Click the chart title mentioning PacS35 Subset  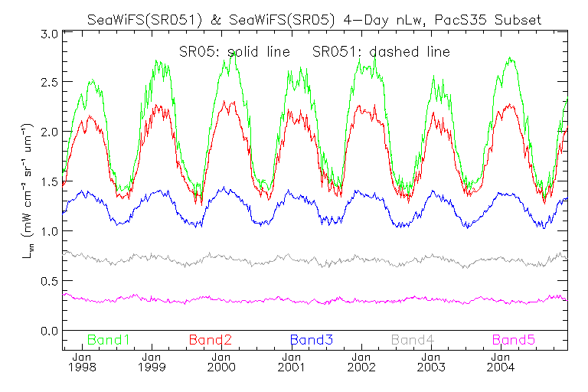tap(314, 19)
